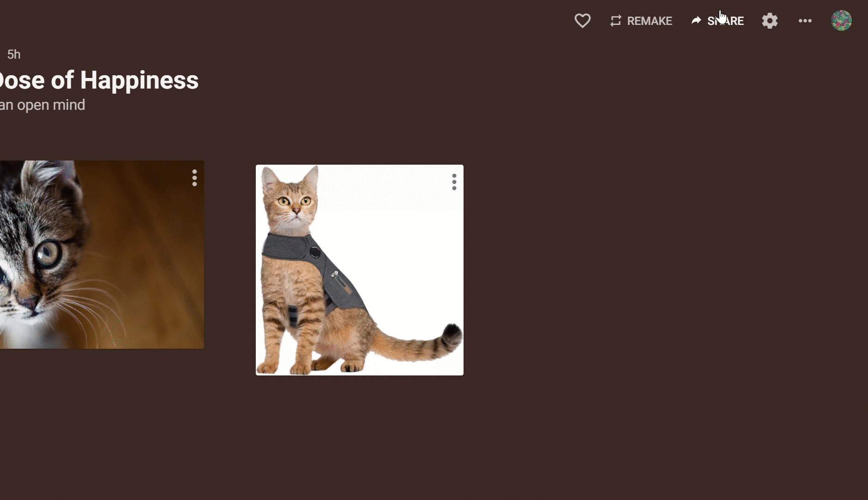
Task: Open the cat wearing gray vest image
Action: 360,270
